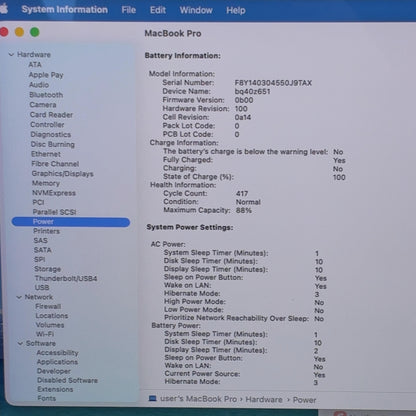Screen dimensions: 416x416
Task: Click the green zoom window button
Action: (35, 32)
